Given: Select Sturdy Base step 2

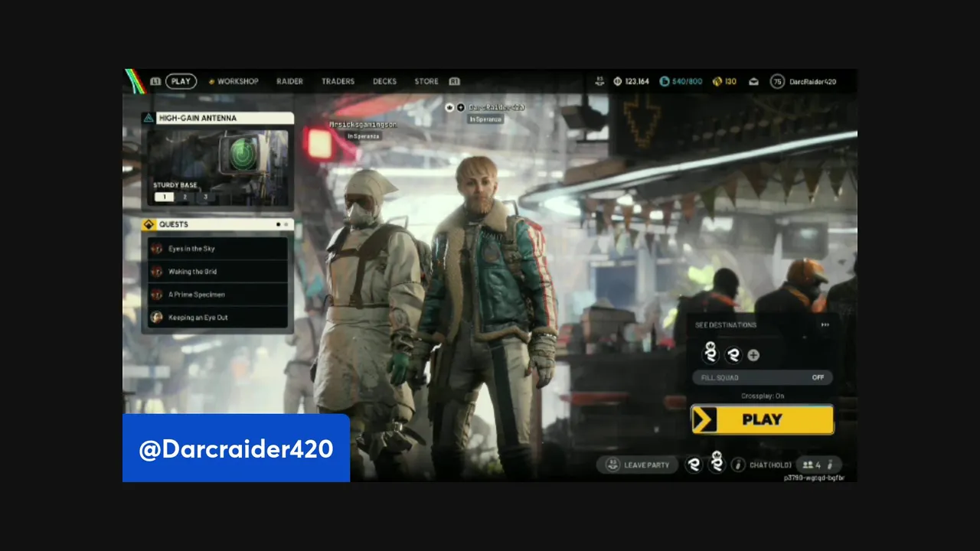Looking at the screenshot, I should 185,197.
